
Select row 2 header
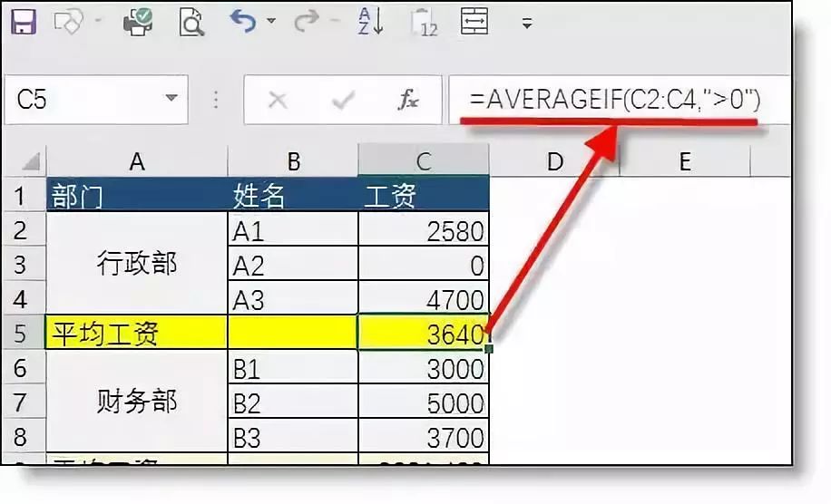24,230
